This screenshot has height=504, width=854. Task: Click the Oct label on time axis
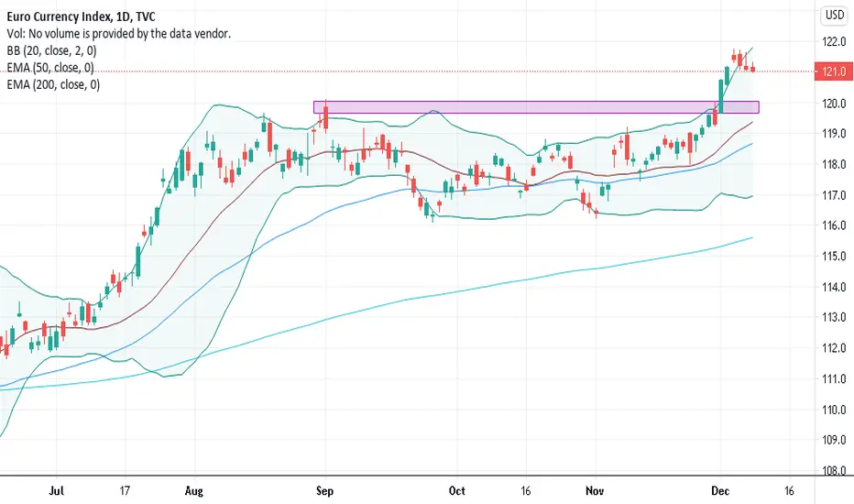457,491
